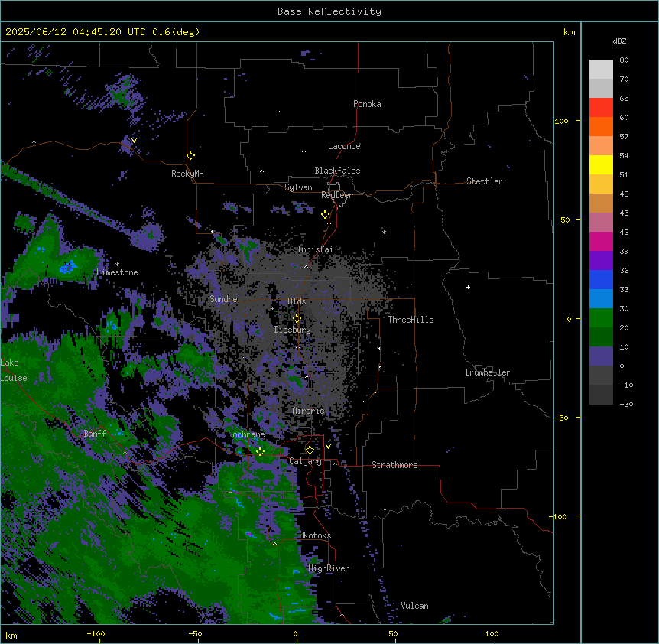Click the Lake Louise label
Screen dimensions: 659x644
14,370
